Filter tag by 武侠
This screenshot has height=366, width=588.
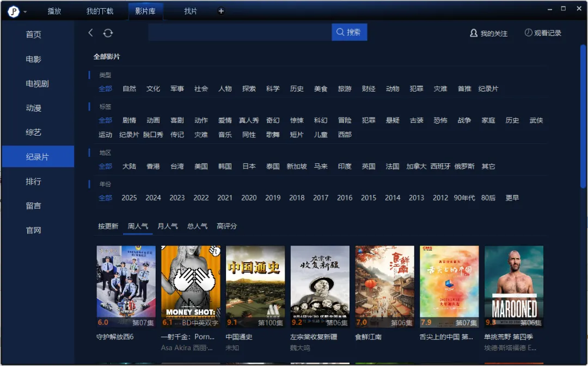[536, 120]
